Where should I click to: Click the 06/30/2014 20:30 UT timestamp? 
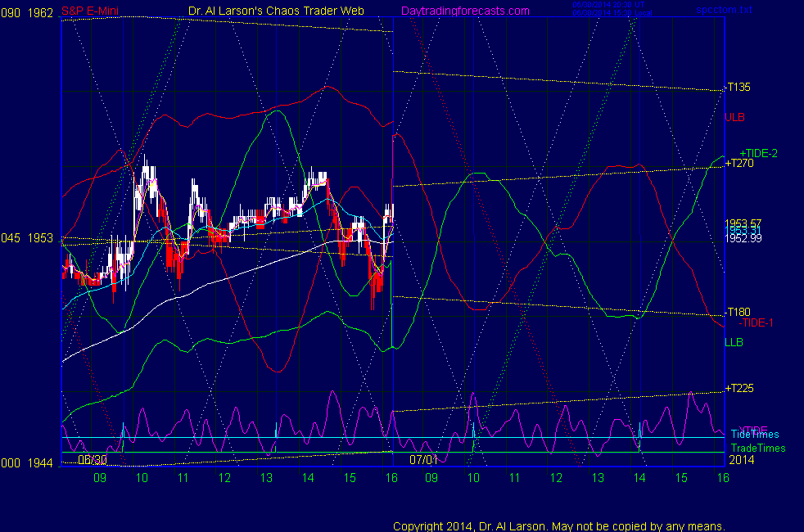pos(608,5)
